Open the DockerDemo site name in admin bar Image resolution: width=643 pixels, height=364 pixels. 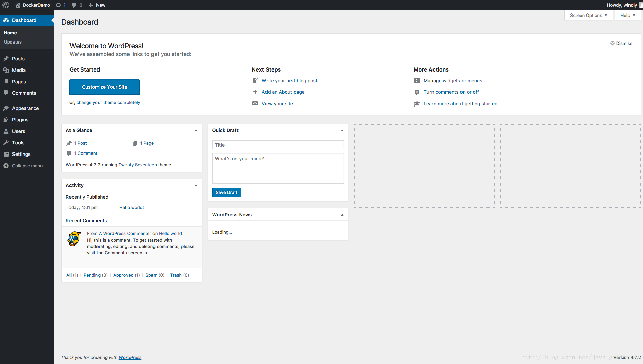click(36, 5)
